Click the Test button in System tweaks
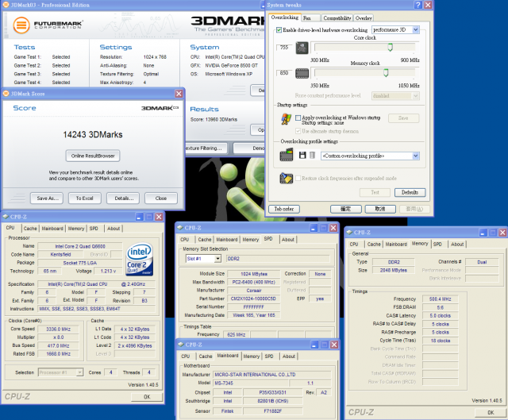The height and width of the screenshot is (420, 508). point(375,192)
